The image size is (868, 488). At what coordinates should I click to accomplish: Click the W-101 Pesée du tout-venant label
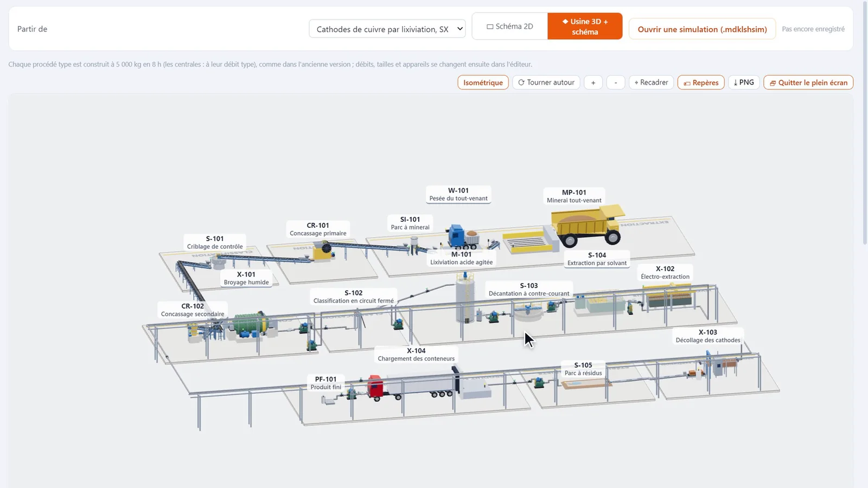(x=458, y=194)
